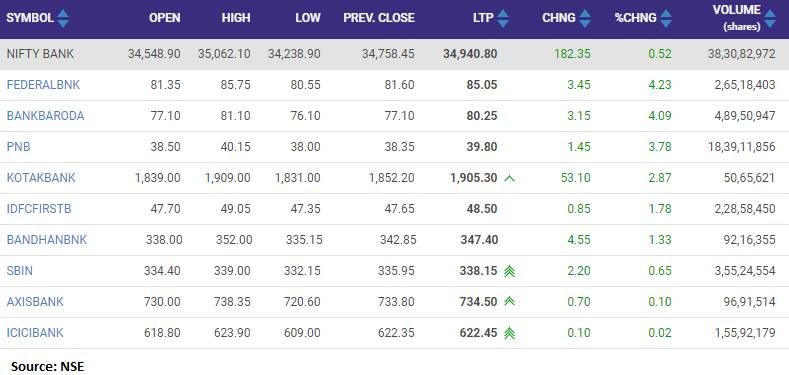789x375 pixels.
Task: Click ICICIBANK percent change 0.02
Action: (660, 333)
